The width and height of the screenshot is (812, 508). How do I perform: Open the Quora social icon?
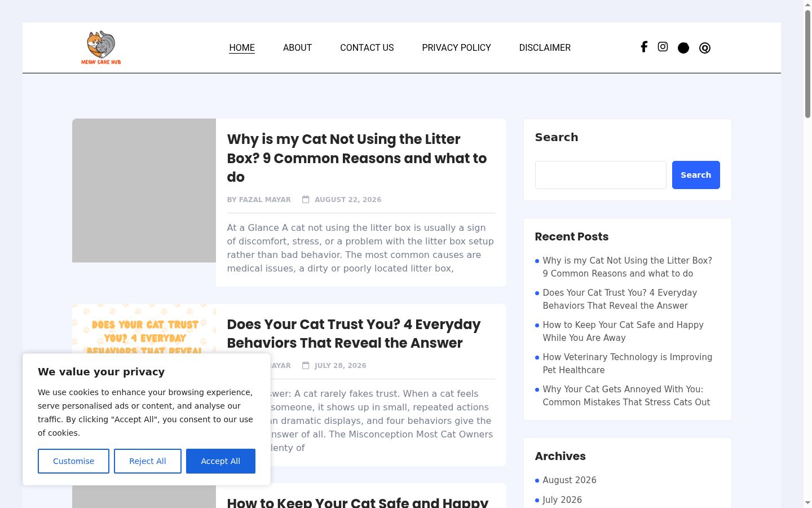tap(705, 48)
